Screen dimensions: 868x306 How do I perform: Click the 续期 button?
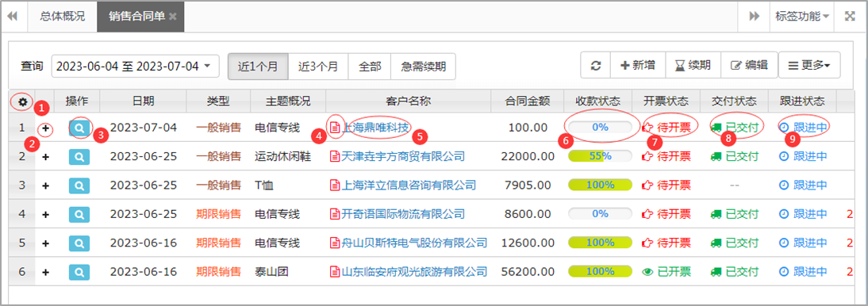(x=693, y=65)
